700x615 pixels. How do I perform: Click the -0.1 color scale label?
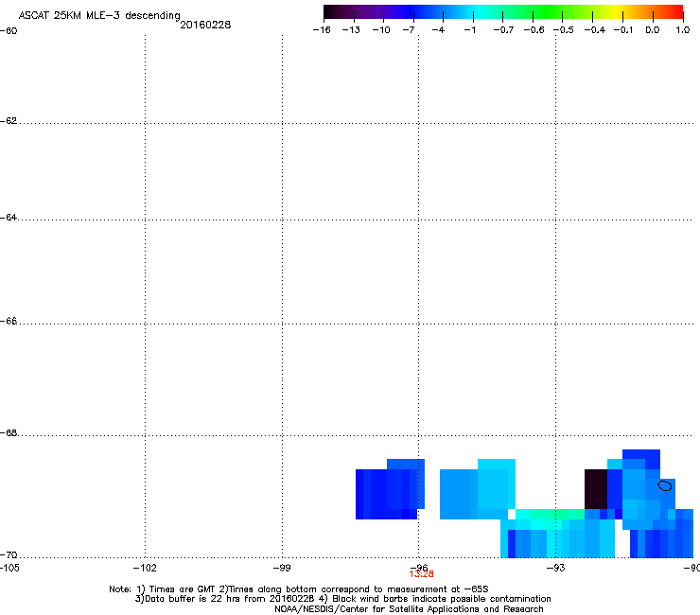tap(623, 30)
